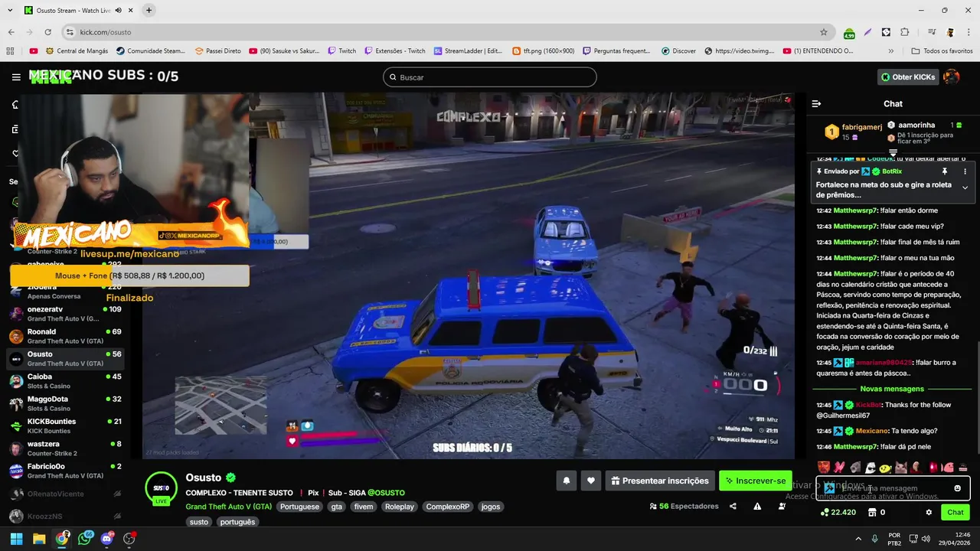Bookmark this page with star icon
This screenshot has width=980, height=551.
pos(824,32)
